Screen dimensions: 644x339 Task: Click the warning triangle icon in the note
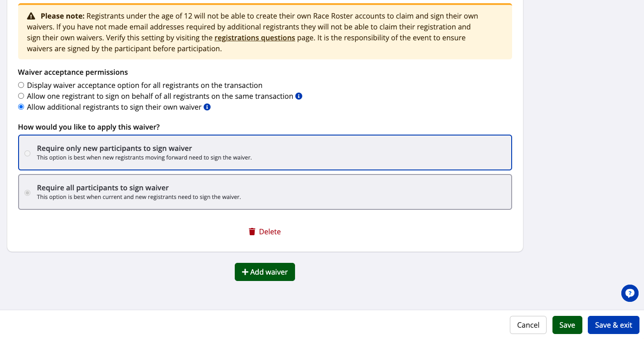(x=31, y=16)
